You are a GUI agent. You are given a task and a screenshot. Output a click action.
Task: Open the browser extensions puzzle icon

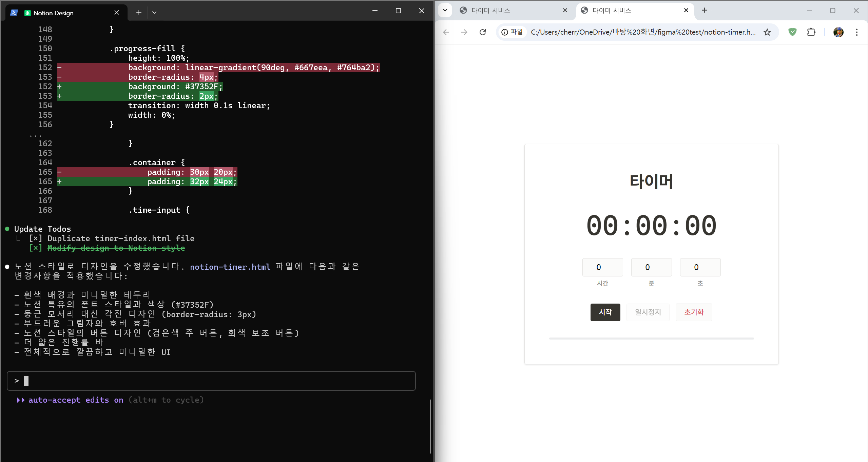[x=811, y=32]
